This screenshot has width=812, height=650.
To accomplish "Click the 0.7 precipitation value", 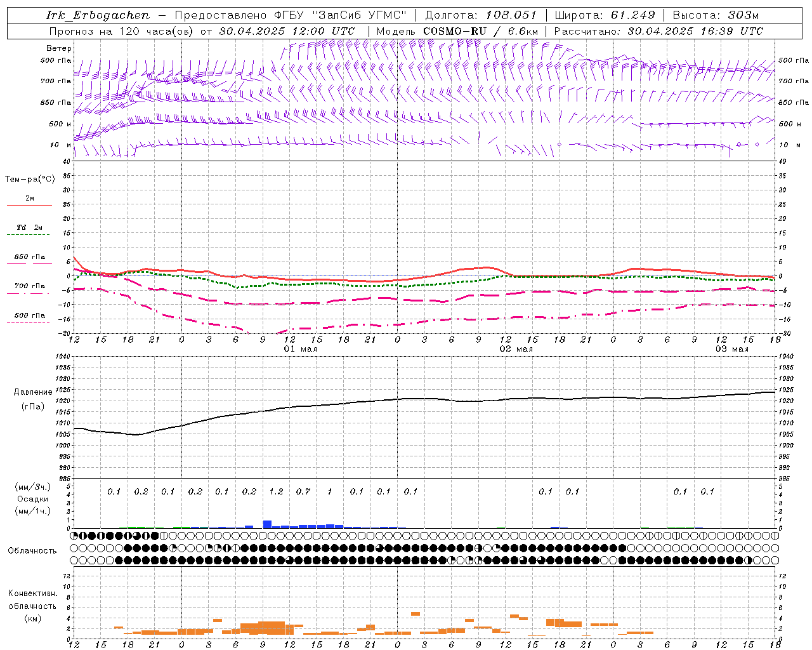I will [303, 491].
